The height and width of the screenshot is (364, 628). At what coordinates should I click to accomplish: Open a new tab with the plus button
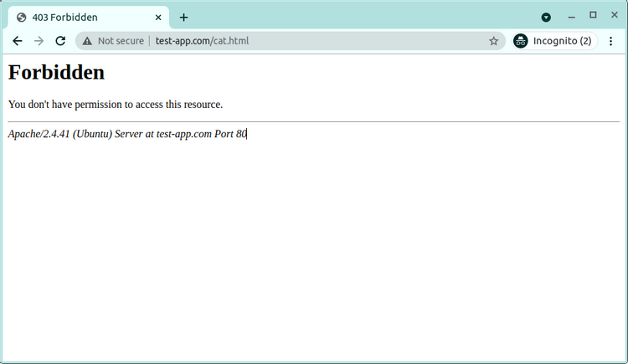click(183, 17)
